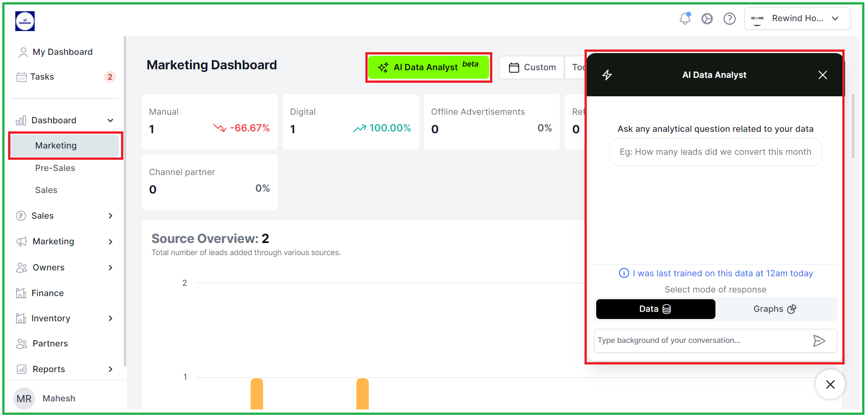Expand the Marketing menu chevron
Screen dimensions: 868x418
(x=110, y=242)
